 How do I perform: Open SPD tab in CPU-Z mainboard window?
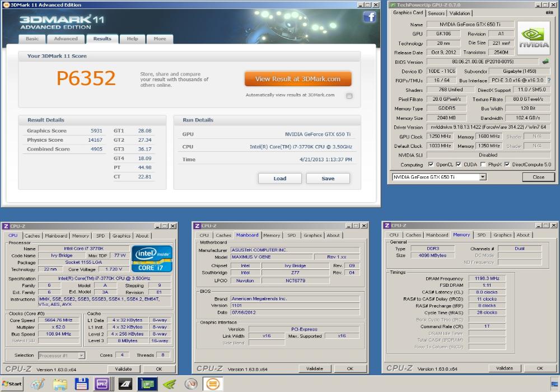291,235
